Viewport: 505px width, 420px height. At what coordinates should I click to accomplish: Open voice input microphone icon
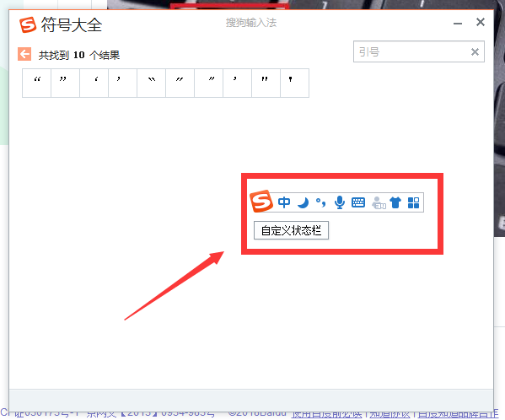click(x=340, y=202)
